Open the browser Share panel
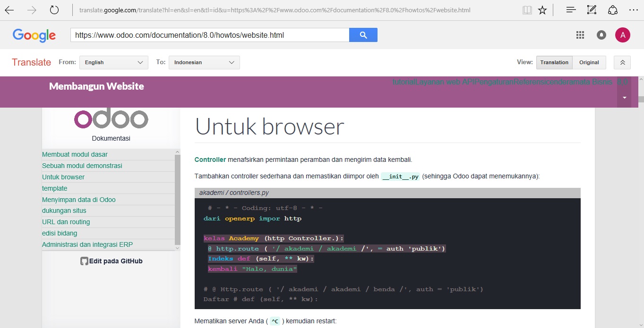 point(613,9)
